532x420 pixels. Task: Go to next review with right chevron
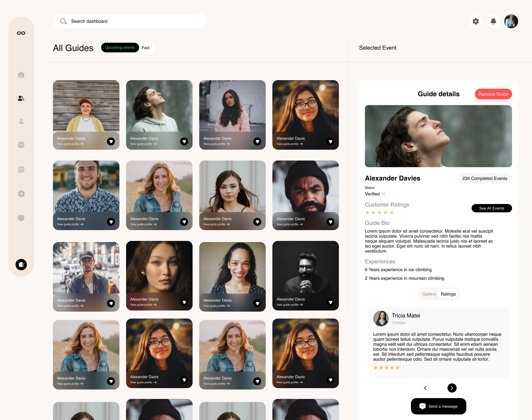[x=452, y=388]
